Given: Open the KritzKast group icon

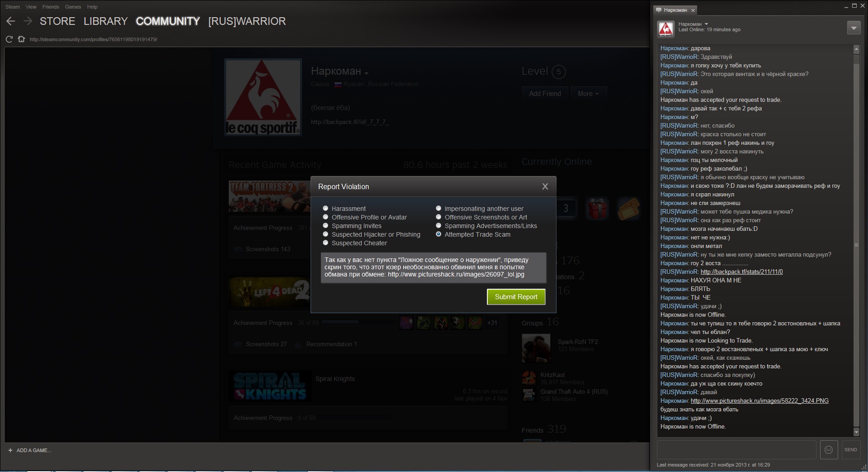Looking at the screenshot, I should [x=529, y=378].
